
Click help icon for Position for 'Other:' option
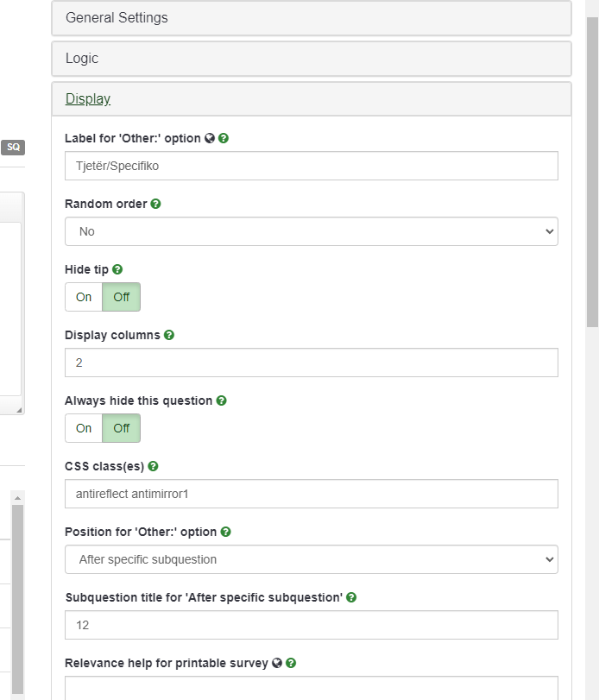coord(226,533)
